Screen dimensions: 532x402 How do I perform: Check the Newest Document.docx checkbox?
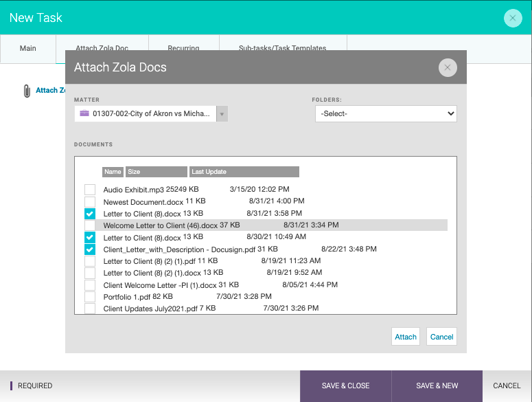pyautogui.click(x=90, y=201)
